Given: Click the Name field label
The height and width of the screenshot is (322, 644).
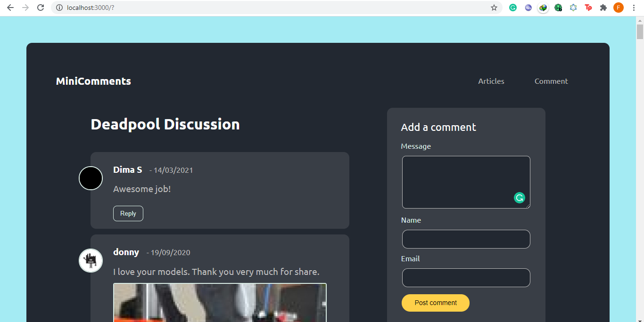Looking at the screenshot, I should (x=411, y=220).
